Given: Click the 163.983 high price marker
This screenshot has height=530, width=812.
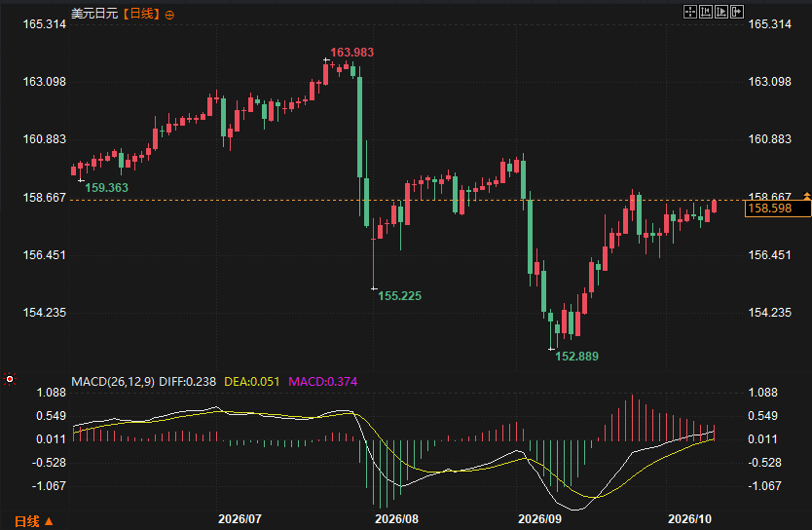Looking at the screenshot, I should coord(351,53).
